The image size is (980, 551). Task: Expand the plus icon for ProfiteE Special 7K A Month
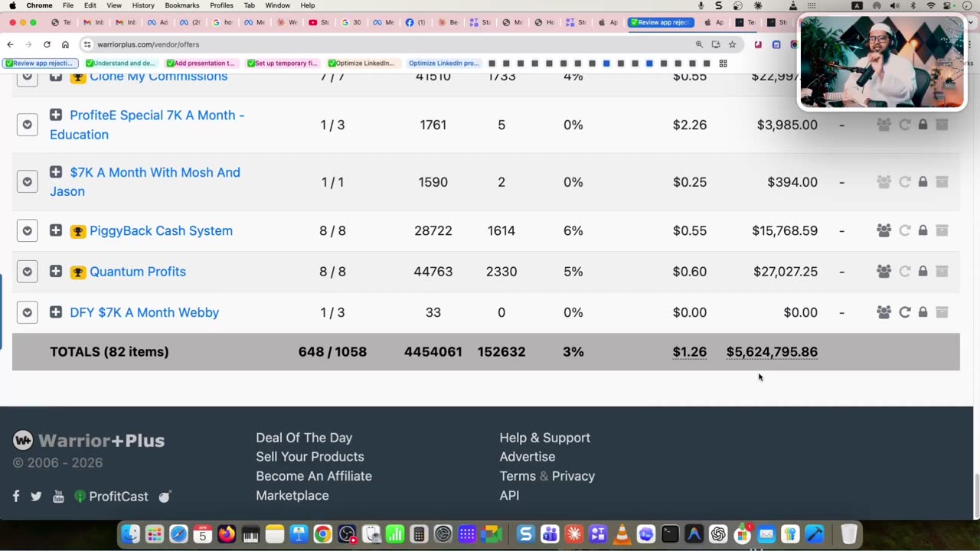point(56,114)
